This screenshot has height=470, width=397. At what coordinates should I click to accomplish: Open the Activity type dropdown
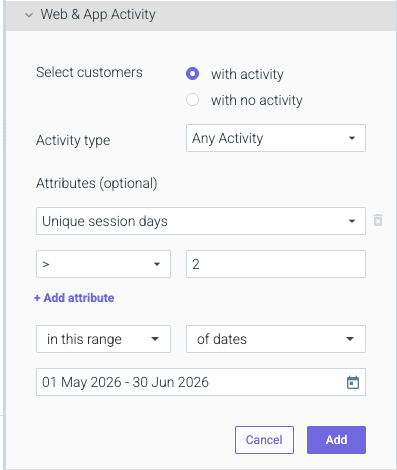[x=276, y=138]
